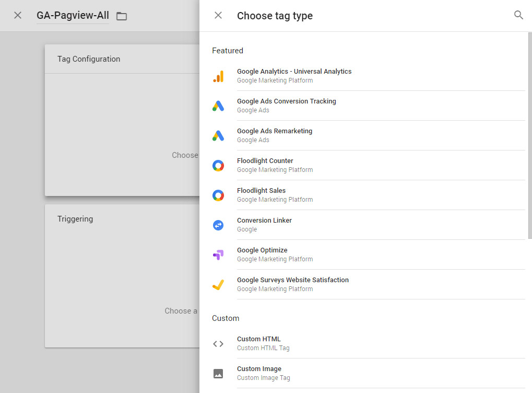Open the Tag Configuration card
Viewport: 532px width, 393px height.
[x=122, y=120]
